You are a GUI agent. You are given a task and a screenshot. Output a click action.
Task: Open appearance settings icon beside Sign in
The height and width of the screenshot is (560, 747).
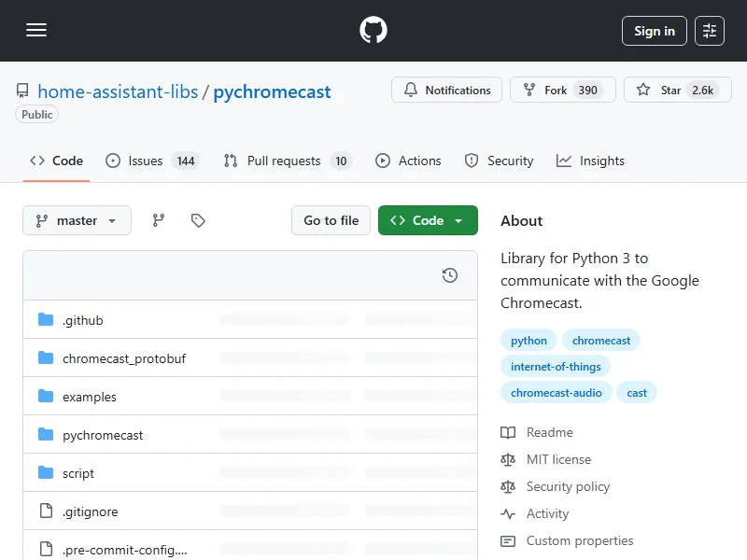point(710,31)
